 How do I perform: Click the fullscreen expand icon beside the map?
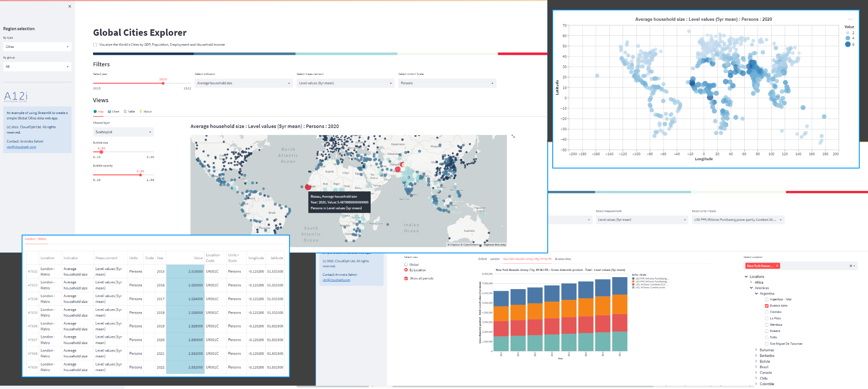(513, 136)
